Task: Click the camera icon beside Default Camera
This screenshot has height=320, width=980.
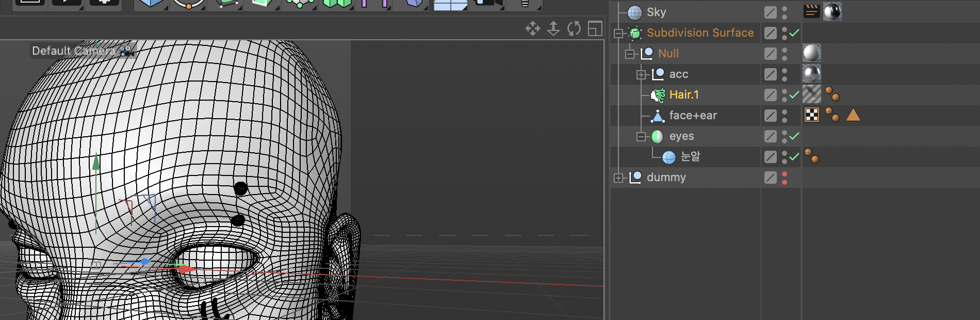Action: [x=126, y=51]
